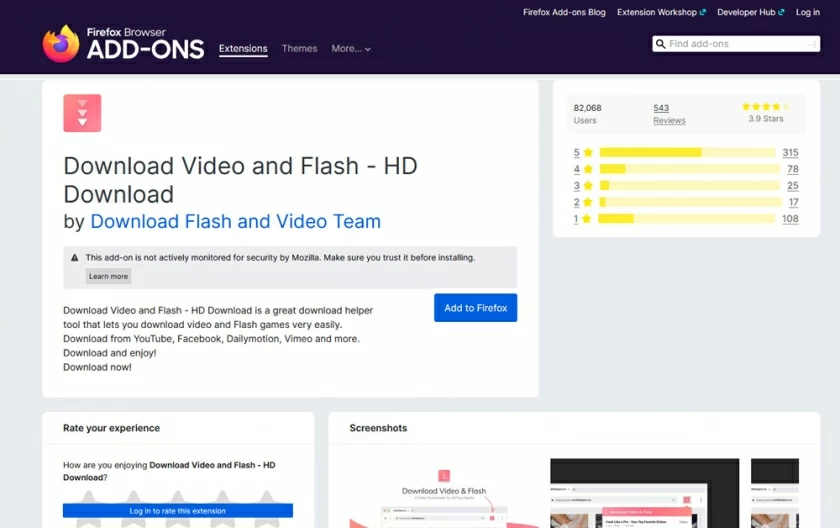Open the 78 four-star reviews count
This screenshot has height=528, width=840.
[793, 169]
